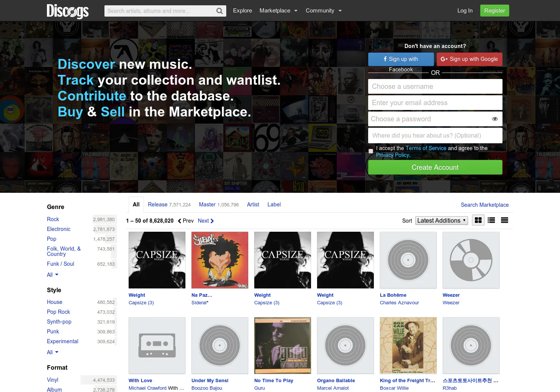Image resolution: width=560 pixels, height=392 pixels.
Task: Filter by Pop genre
Action: [x=51, y=239]
